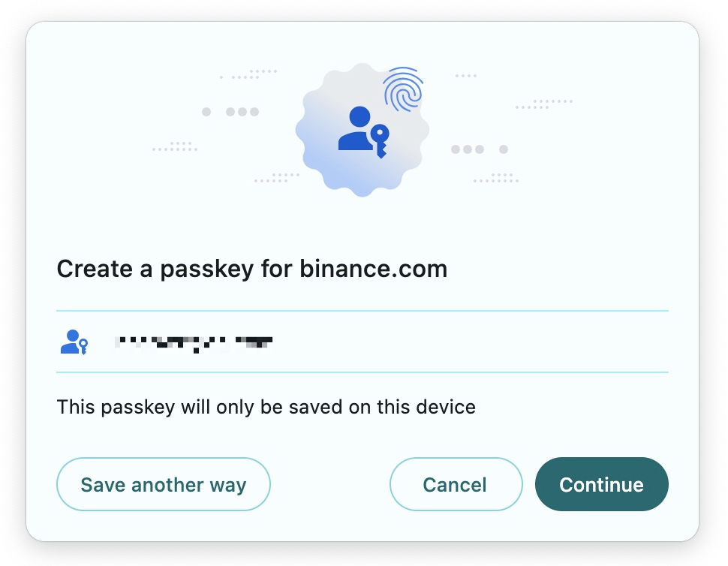Click the dotted pattern at illustration's far right
The image size is (728, 566).
coord(545,104)
